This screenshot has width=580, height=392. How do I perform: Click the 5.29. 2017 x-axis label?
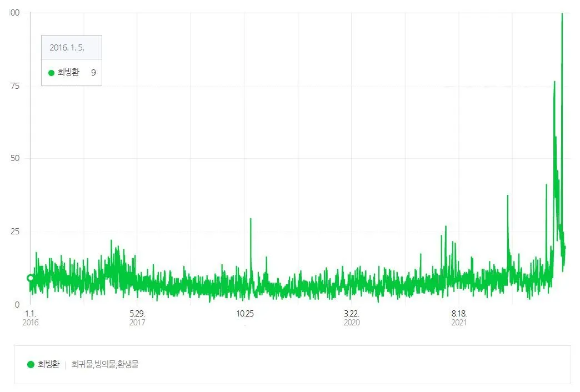[137, 318]
